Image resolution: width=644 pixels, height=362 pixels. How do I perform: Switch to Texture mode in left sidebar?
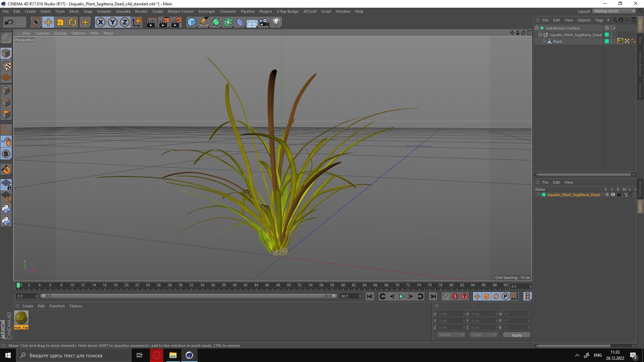coord(6,66)
